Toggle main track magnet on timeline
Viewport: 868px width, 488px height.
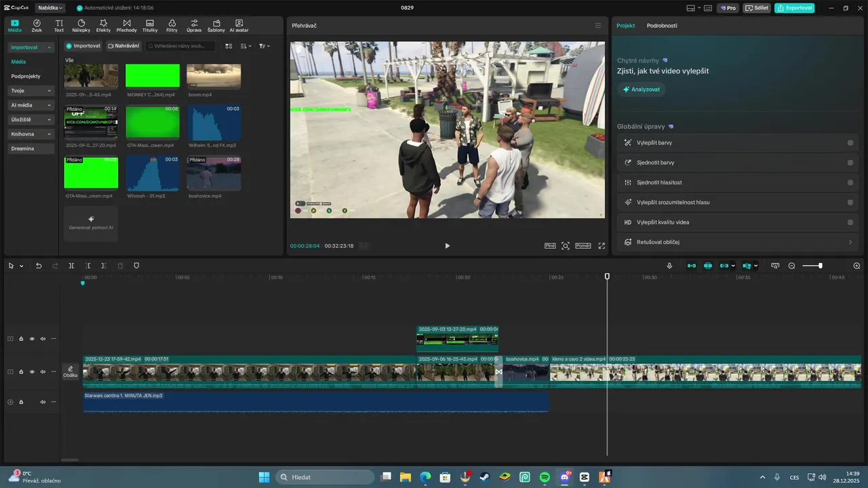[692, 266]
